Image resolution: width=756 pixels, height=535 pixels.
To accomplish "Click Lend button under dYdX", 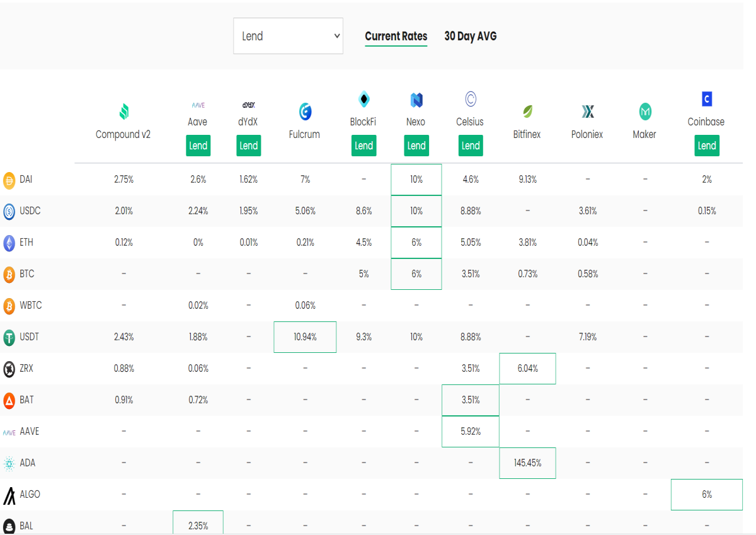I will click(x=248, y=146).
